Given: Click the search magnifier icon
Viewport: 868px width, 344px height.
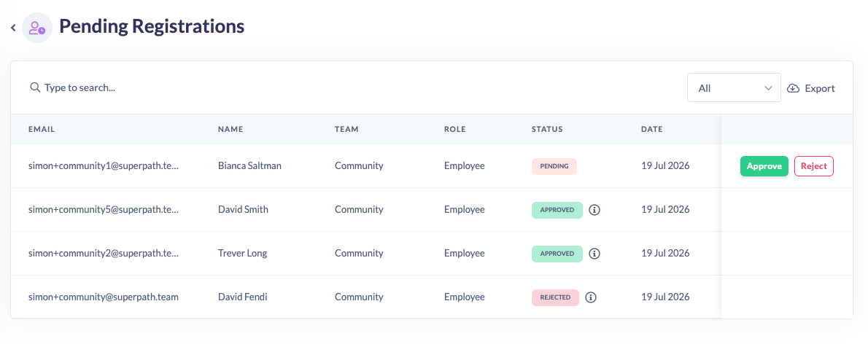Looking at the screenshot, I should pos(35,87).
